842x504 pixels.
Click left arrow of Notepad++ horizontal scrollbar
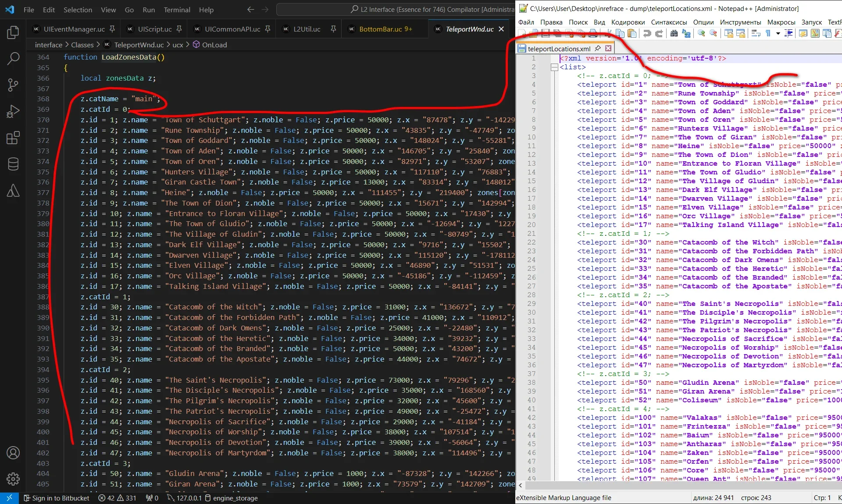pyautogui.click(x=521, y=485)
